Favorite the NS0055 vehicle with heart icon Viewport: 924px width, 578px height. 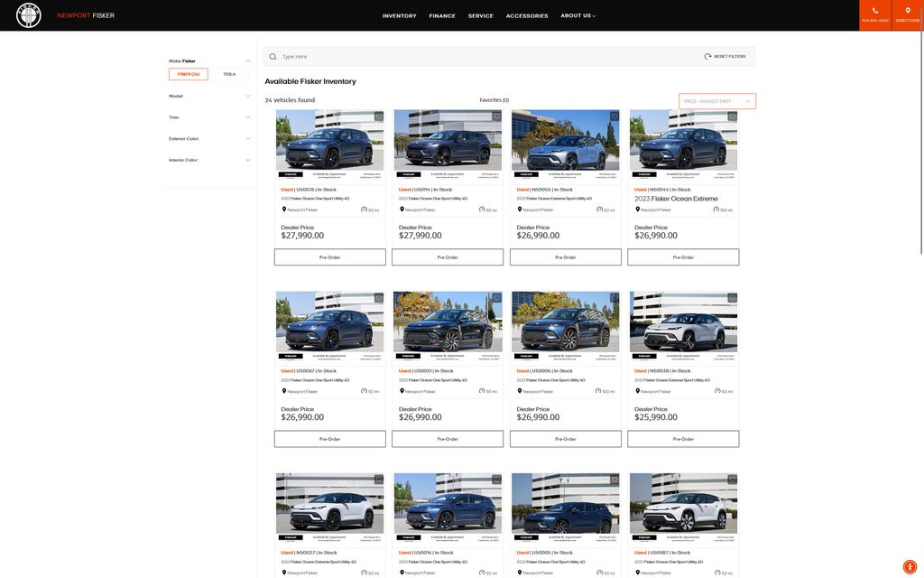pyautogui.click(x=614, y=117)
